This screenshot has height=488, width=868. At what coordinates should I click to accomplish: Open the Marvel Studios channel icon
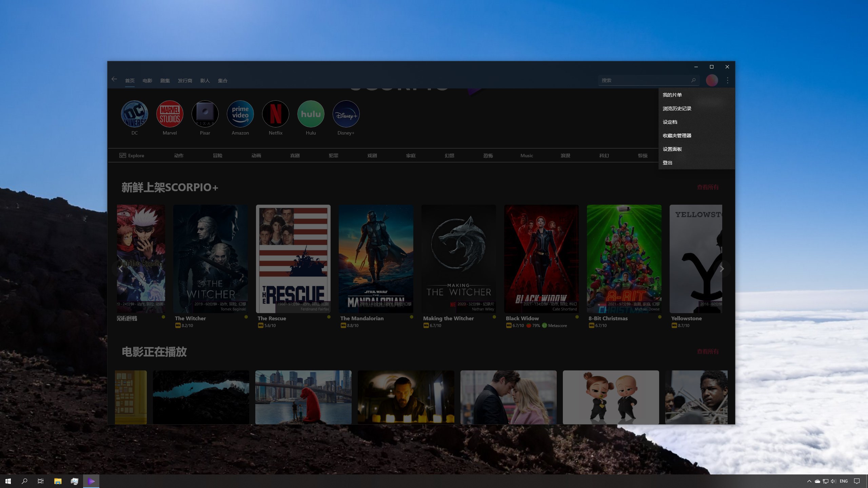point(170,114)
